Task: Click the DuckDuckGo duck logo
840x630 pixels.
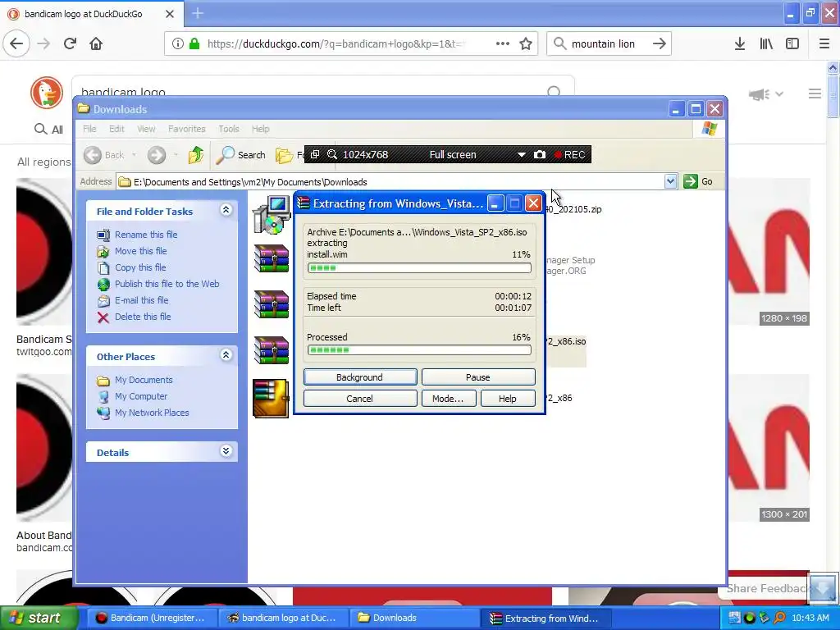Action: coord(47,93)
